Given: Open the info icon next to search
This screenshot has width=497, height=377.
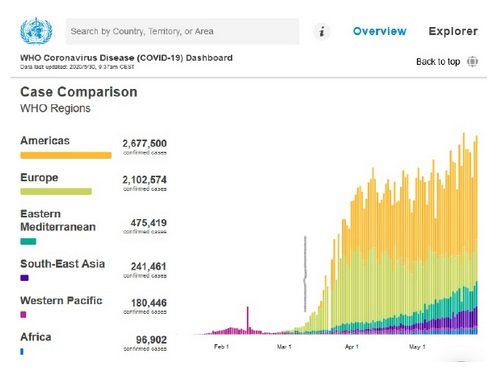Looking at the screenshot, I should pyautogui.click(x=322, y=32).
